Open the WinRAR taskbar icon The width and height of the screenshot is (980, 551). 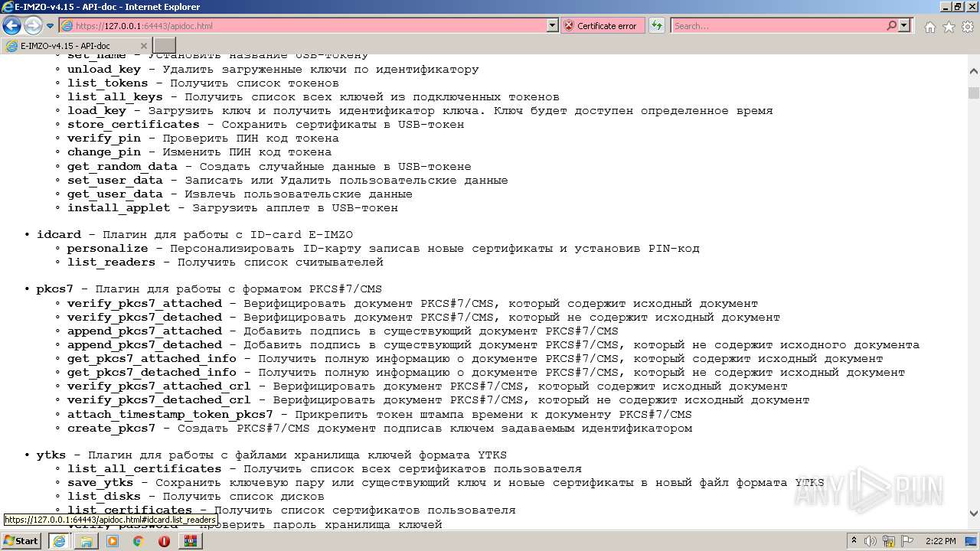pyautogui.click(x=191, y=541)
